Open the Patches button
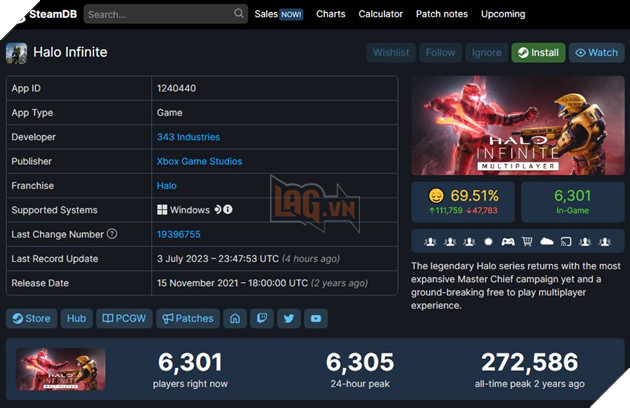Image resolution: width=630 pixels, height=408 pixels. [188, 318]
